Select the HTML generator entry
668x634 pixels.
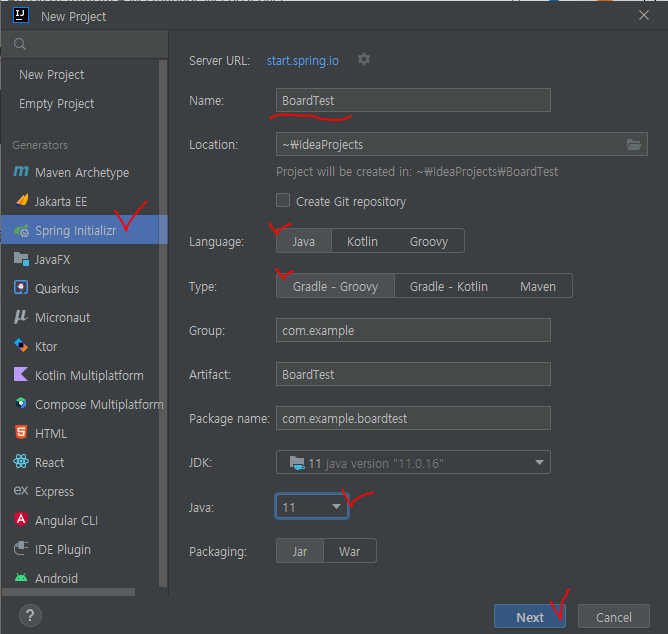[80, 433]
